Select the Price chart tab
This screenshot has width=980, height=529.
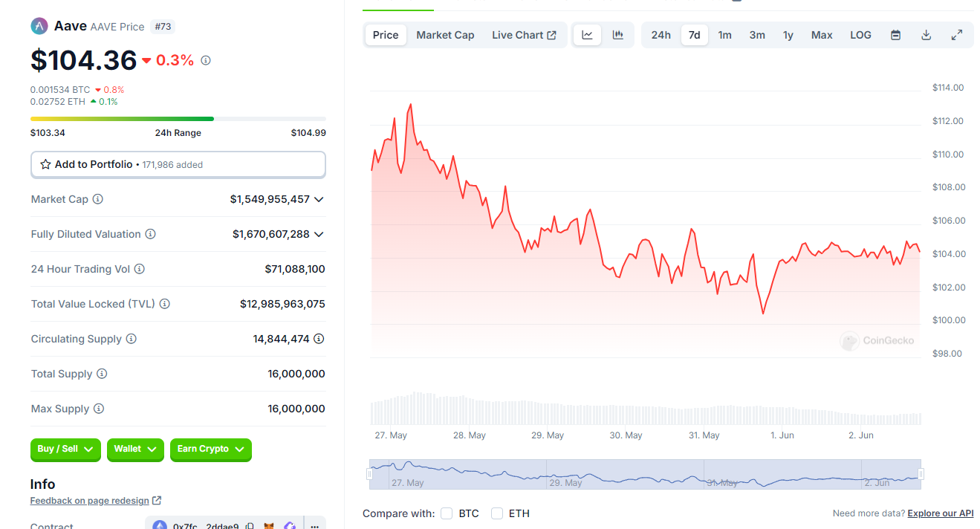386,35
